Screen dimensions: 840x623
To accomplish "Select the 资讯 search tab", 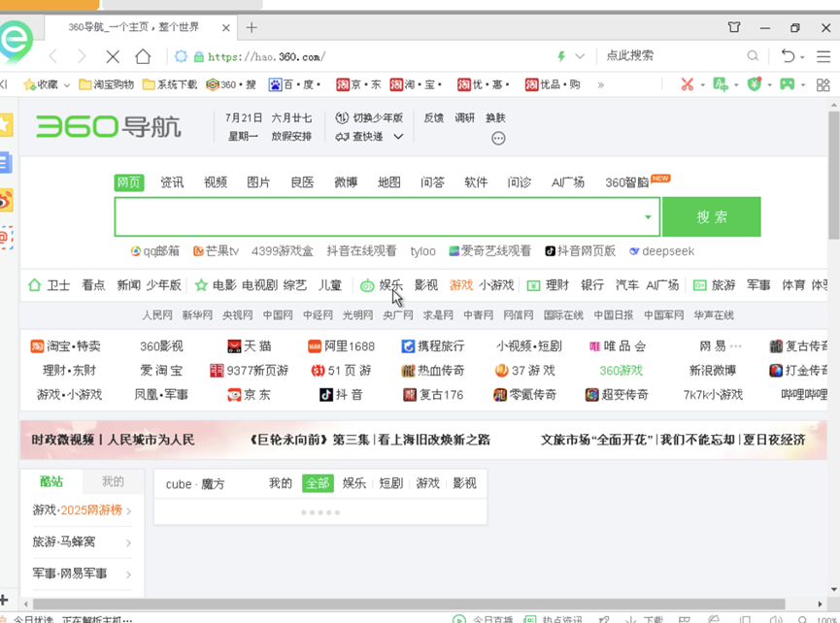I will [172, 182].
